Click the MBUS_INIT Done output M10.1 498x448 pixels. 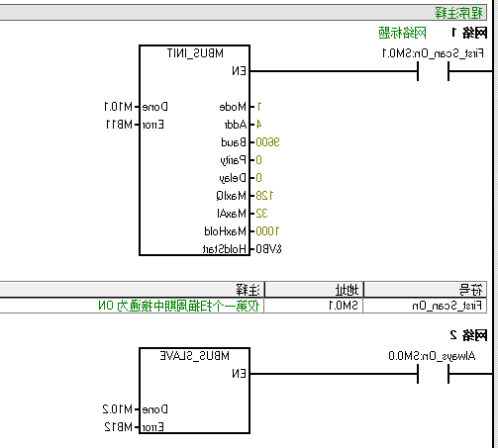point(119,107)
